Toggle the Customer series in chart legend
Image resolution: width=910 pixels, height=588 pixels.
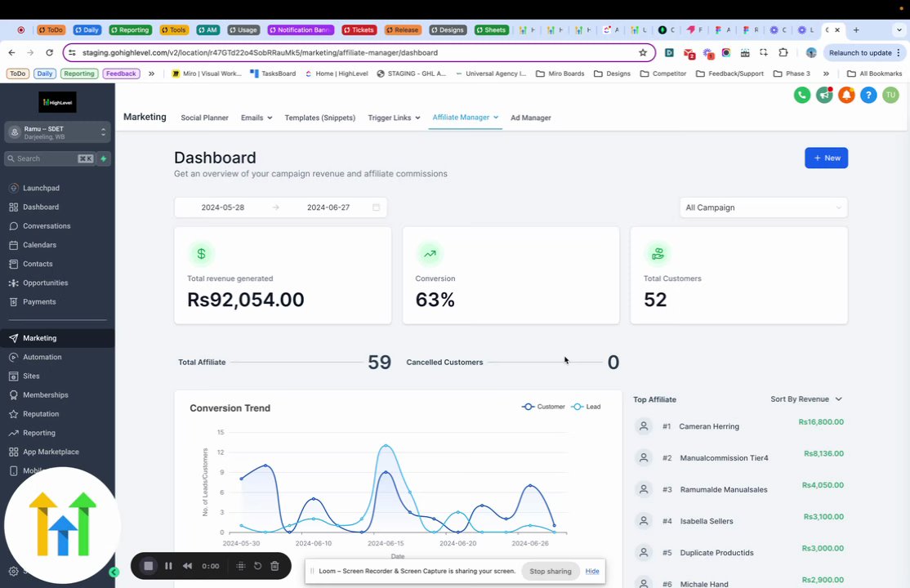[543, 407]
